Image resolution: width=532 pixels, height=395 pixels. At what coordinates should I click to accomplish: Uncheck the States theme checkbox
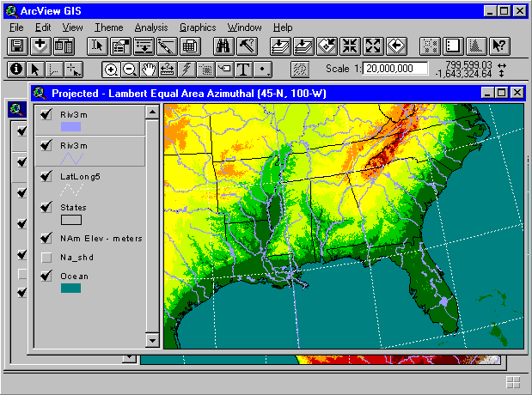coord(46,207)
